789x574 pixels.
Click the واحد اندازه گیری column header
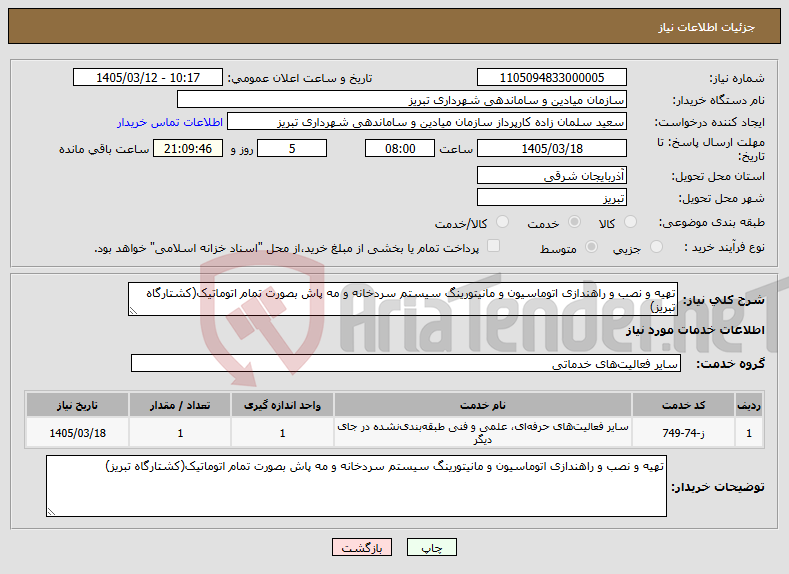coord(282,405)
